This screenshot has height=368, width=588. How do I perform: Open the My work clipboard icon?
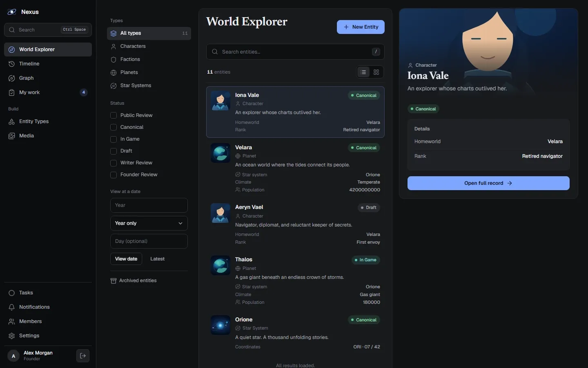coord(11,92)
